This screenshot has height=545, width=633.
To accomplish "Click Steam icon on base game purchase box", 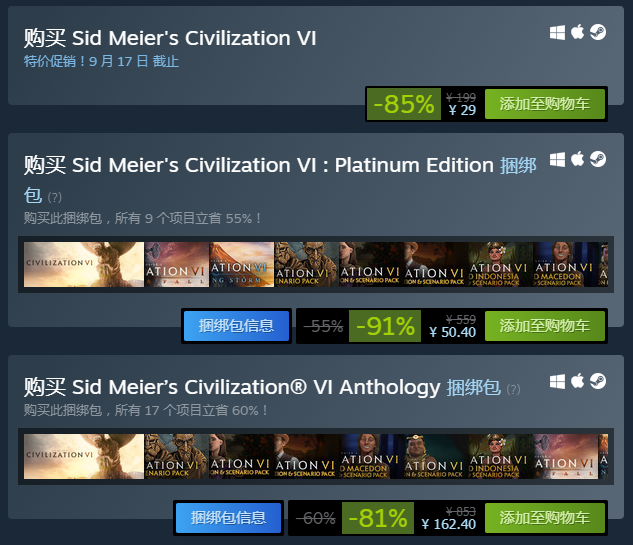I will pyautogui.click(x=597, y=32).
